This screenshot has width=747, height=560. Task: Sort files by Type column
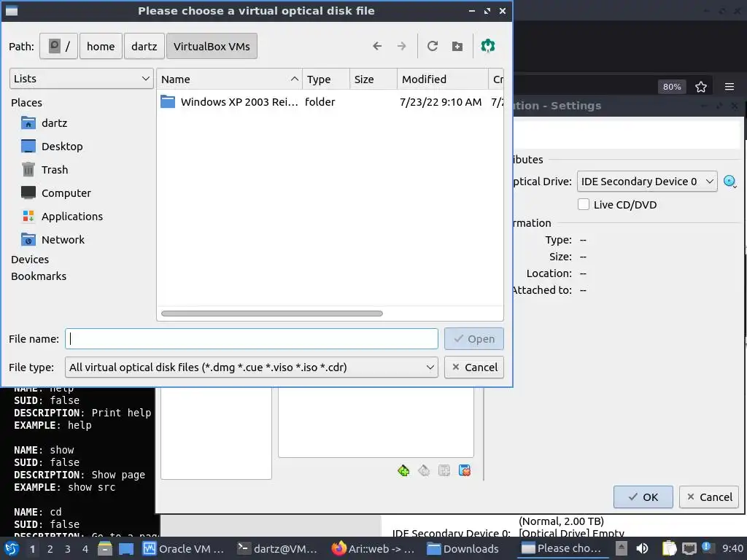click(326, 79)
